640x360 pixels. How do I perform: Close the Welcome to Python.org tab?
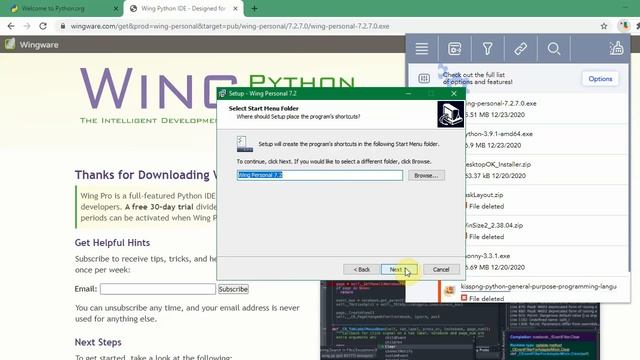coord(116,8)
